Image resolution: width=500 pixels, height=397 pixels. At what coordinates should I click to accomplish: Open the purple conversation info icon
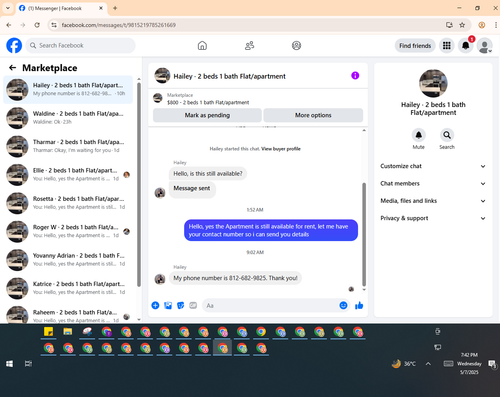click(x=355, y=76)
